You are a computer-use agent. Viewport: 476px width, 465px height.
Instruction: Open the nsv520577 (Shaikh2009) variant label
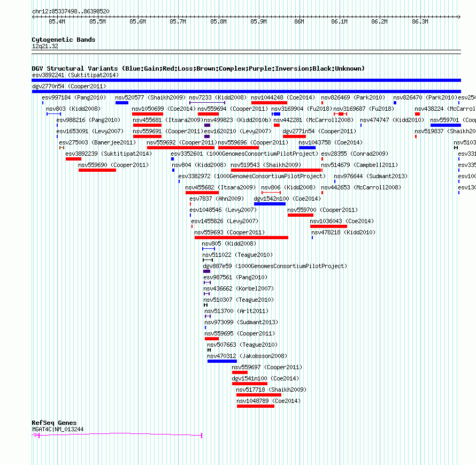[150, 97]
